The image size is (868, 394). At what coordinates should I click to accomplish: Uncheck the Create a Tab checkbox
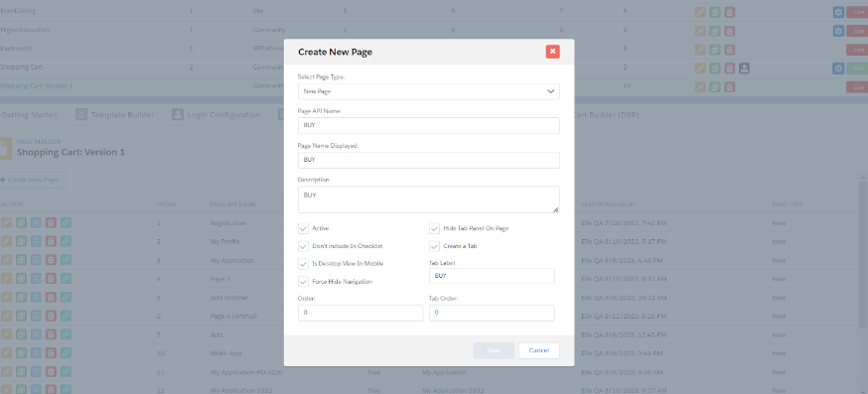pos(435,246)
